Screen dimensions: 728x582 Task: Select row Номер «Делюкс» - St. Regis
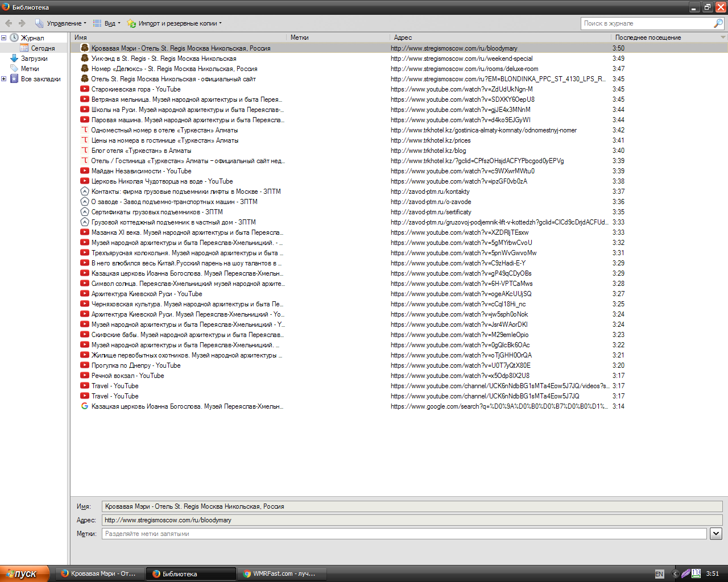pos(399,68)
